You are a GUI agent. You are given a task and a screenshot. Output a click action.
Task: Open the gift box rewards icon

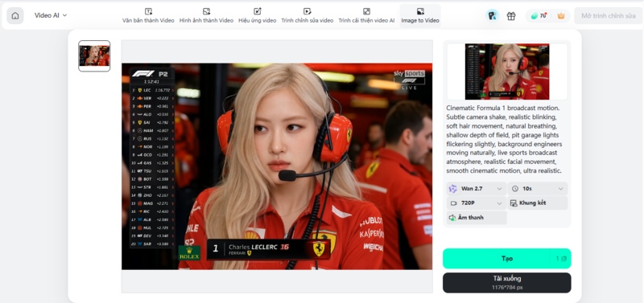pos(511,16)
